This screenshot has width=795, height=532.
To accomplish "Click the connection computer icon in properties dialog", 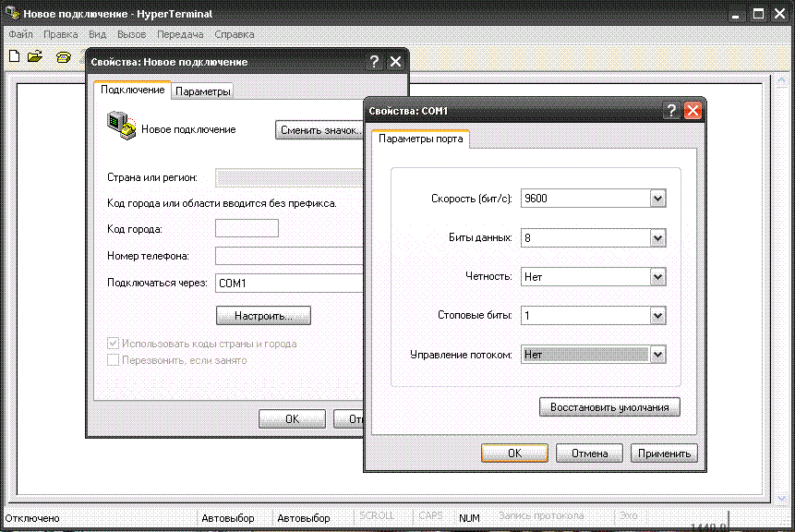I will 120,127.
